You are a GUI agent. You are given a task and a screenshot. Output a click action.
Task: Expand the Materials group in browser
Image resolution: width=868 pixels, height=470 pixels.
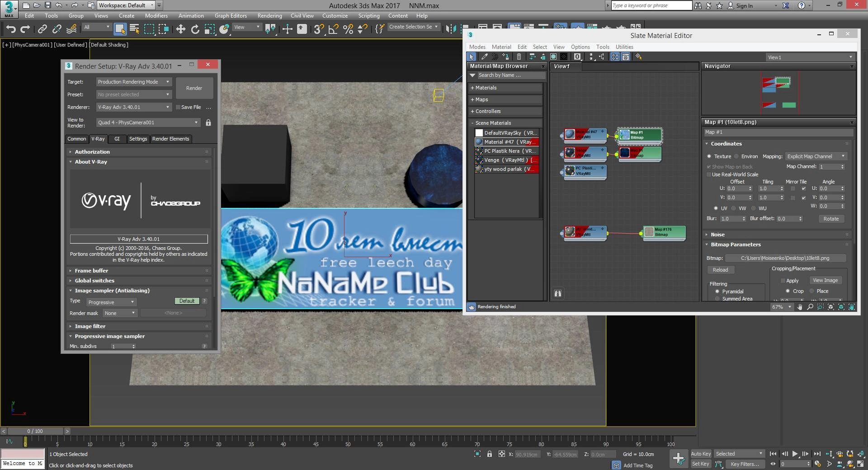coord(505,88)
